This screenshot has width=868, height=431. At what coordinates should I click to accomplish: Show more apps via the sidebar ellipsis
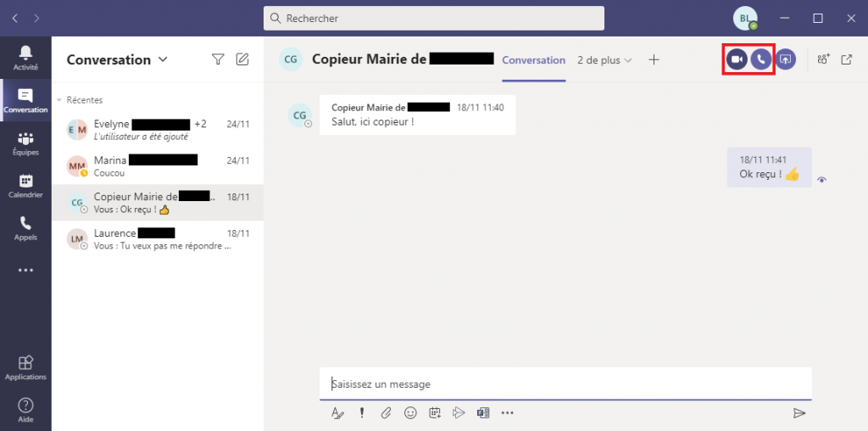[x=25, y=271]
